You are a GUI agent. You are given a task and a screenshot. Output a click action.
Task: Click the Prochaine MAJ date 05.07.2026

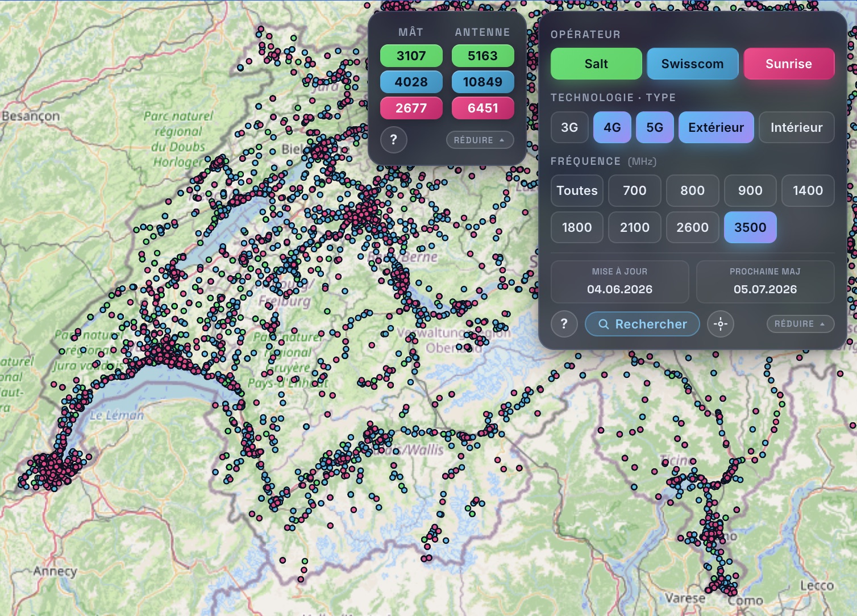(x=765, y=289)
